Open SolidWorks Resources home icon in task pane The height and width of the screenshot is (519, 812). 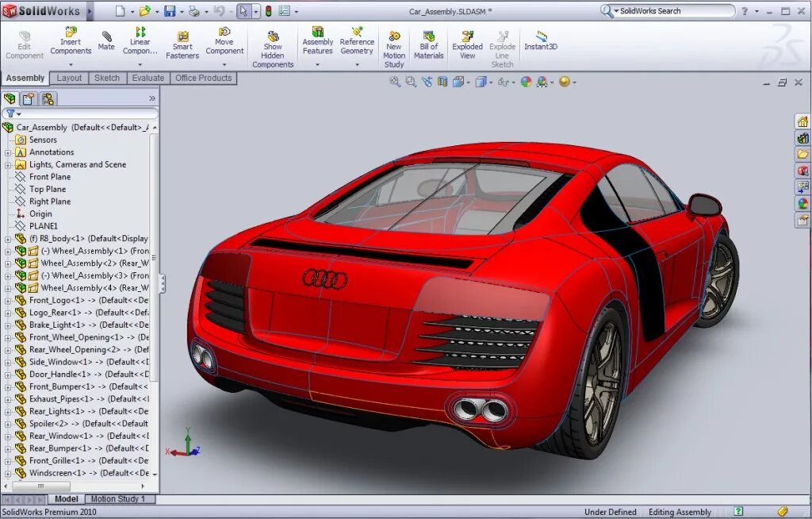[x=802, y=122]
